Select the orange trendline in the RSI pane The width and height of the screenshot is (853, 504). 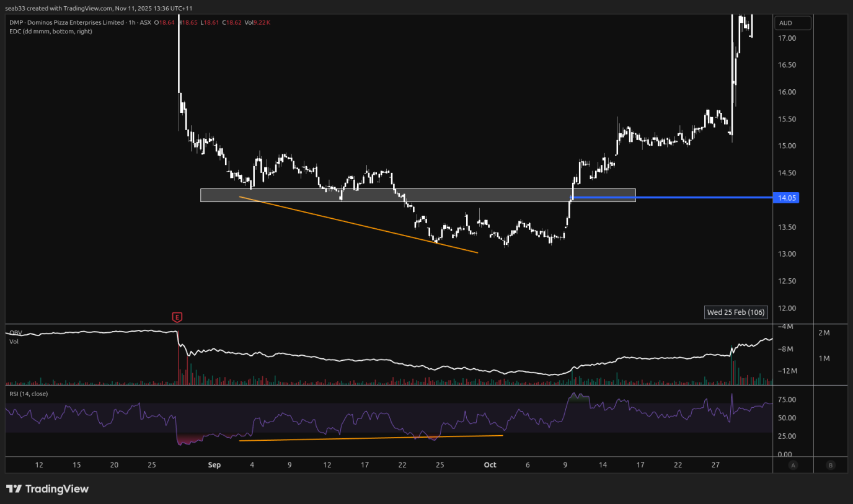pos(372,438)
